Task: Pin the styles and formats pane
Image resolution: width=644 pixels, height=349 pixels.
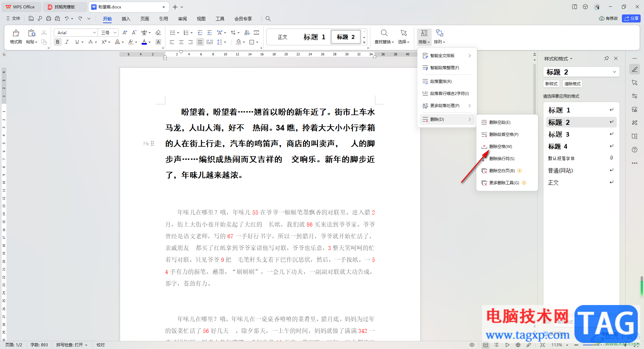Action: [x=606, y=58]
